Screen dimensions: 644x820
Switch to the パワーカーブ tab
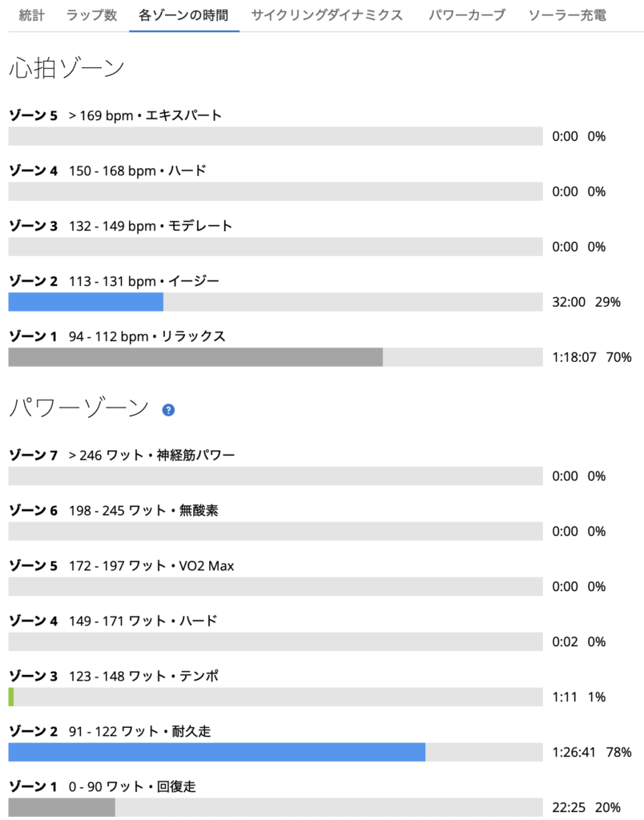click(x=467, y=15)
